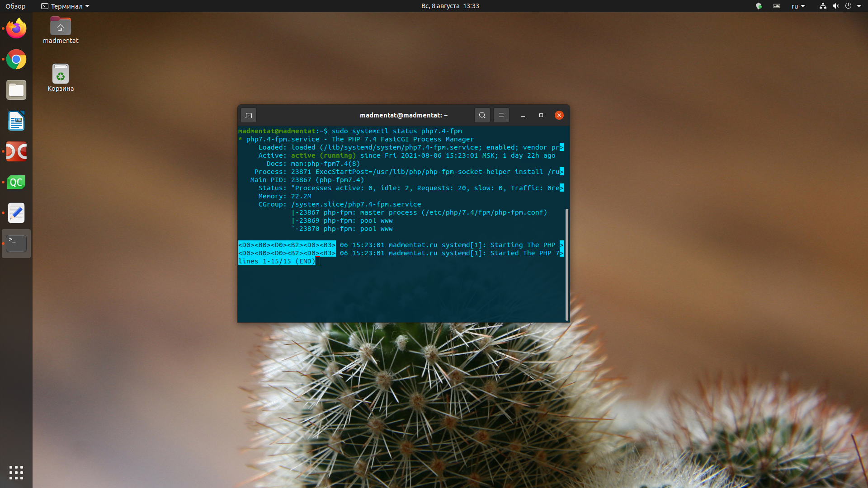This screenshot has height=488, width=868.
Task: Click the 'Status: "Processes active' line
Action: point(411,188)
